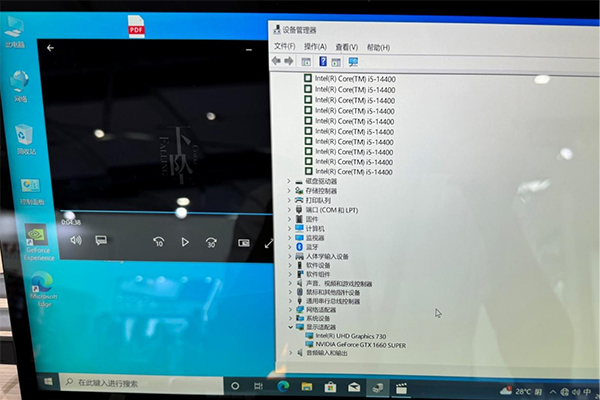This screenshot has width=600, height=400.
Task: Collapse the 显示适配器 display adapters category
Action: [x=289, y=327]
